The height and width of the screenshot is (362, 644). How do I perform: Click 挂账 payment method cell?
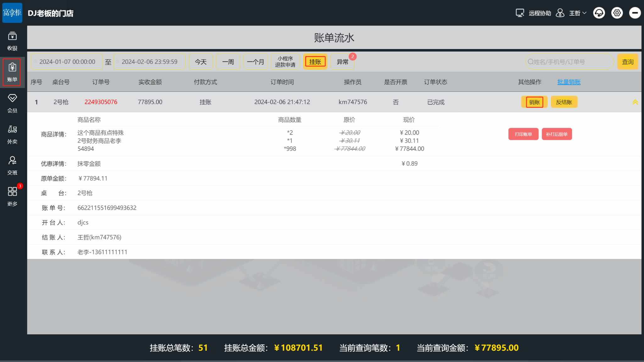tap(205, 102)
